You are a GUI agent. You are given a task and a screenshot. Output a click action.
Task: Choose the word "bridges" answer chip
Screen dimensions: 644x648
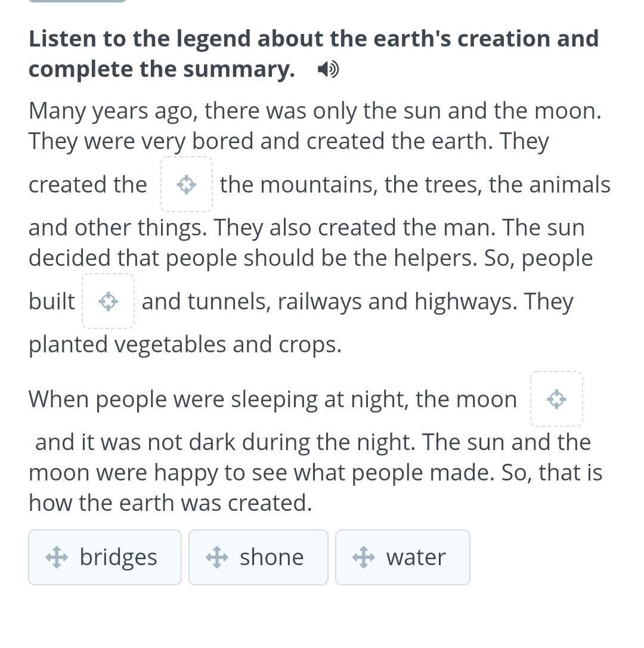point(105,557)
